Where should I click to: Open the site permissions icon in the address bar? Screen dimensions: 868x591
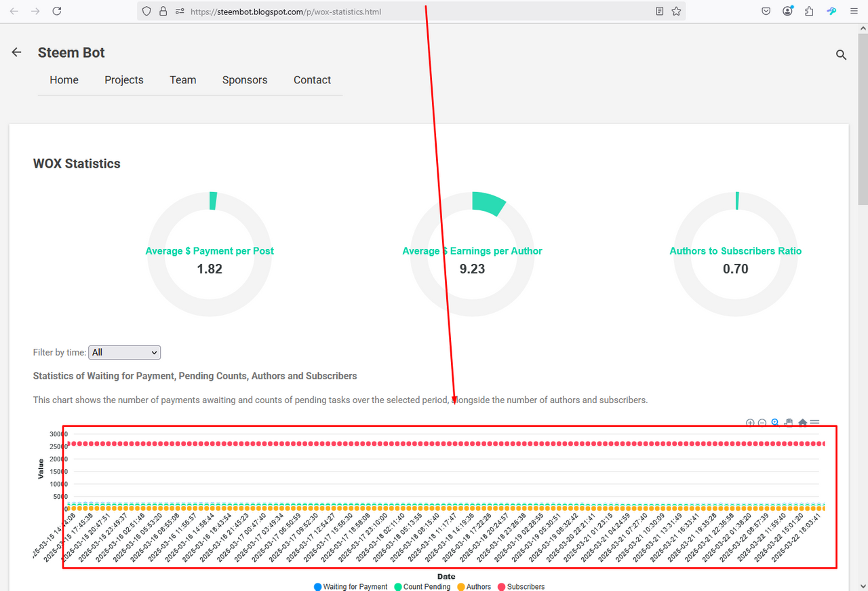(x=179, y=12)
